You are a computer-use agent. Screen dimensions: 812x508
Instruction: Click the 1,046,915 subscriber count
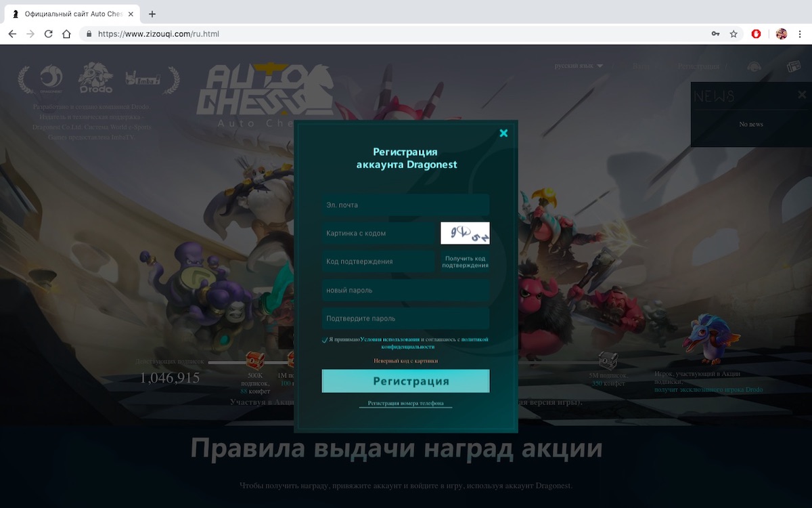point(170,378)
